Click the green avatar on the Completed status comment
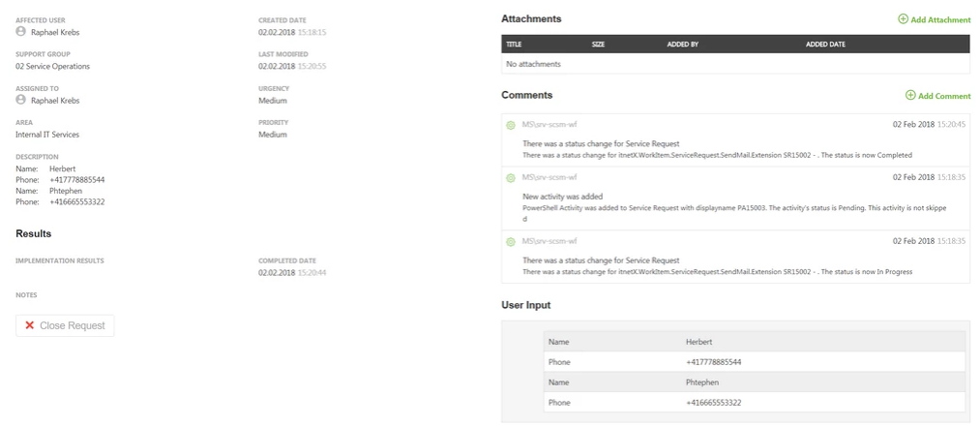 511,124
